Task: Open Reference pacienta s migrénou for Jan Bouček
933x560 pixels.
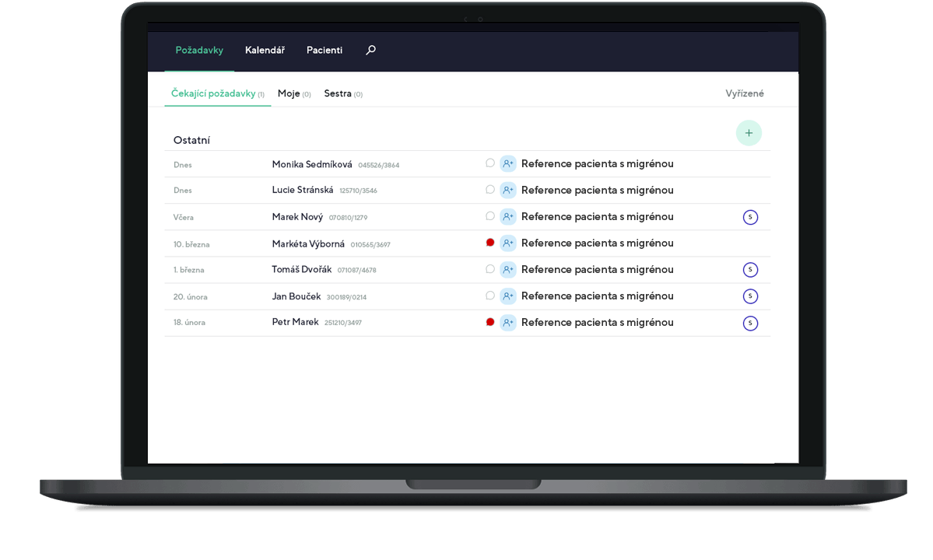Action: pos(597,296)
